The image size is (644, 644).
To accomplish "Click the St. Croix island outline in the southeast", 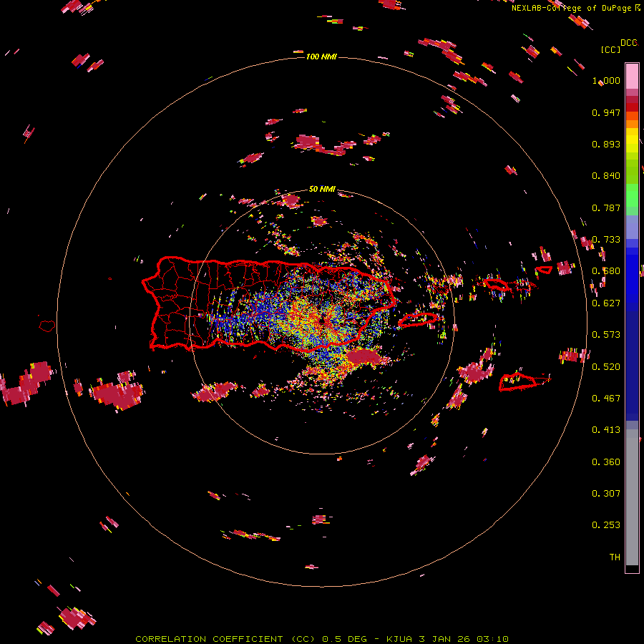I will [517, 381].
